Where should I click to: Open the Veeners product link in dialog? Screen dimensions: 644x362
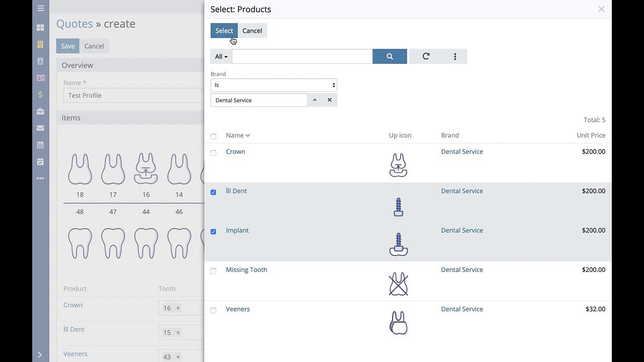tap(238, 309)
